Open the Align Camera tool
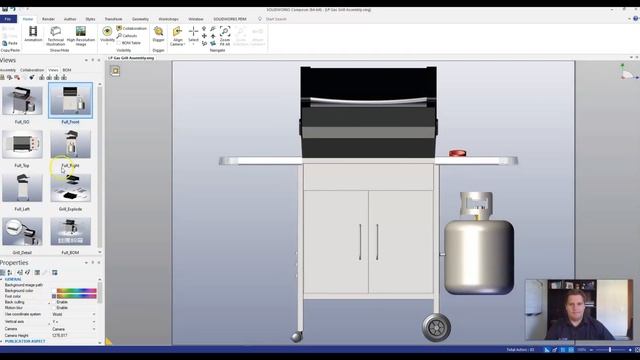This screenshot has height=360, width=640. tap(178, 36)
